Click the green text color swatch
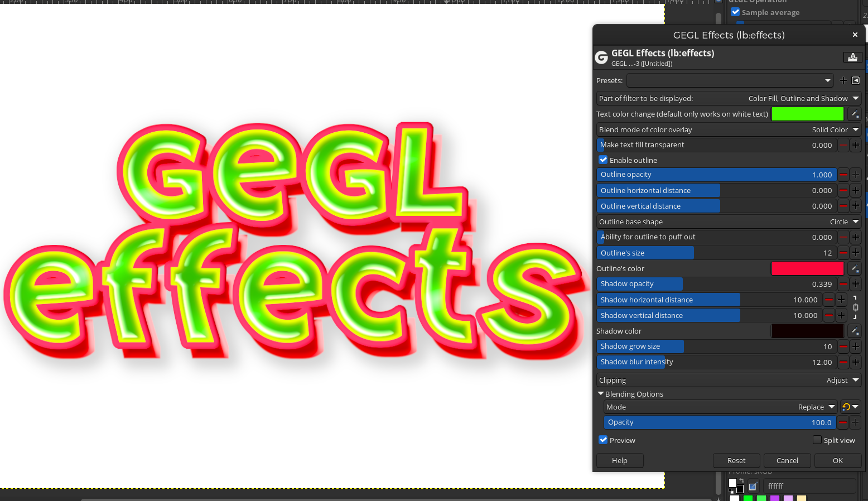 pyautogui.click(x=808, y=114)
